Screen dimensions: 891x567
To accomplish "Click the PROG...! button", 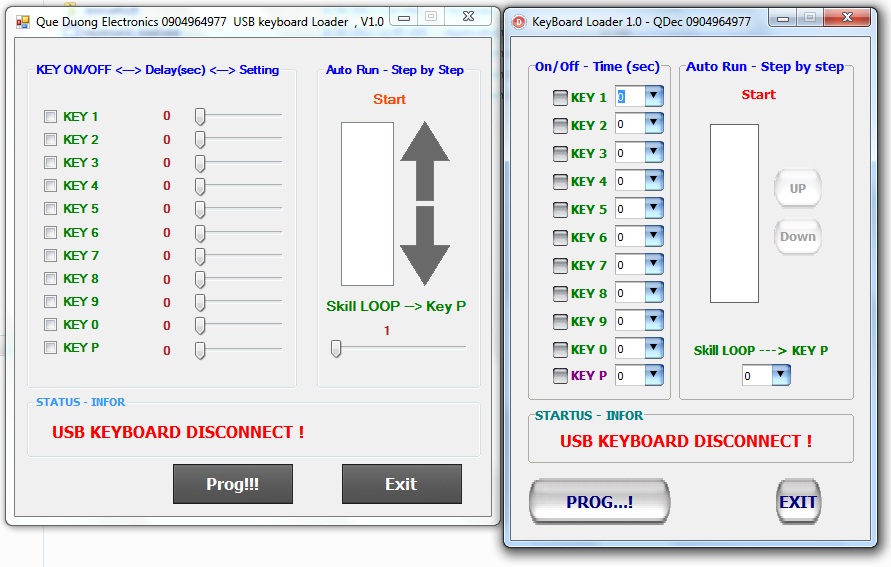I will tap(599, 502).
